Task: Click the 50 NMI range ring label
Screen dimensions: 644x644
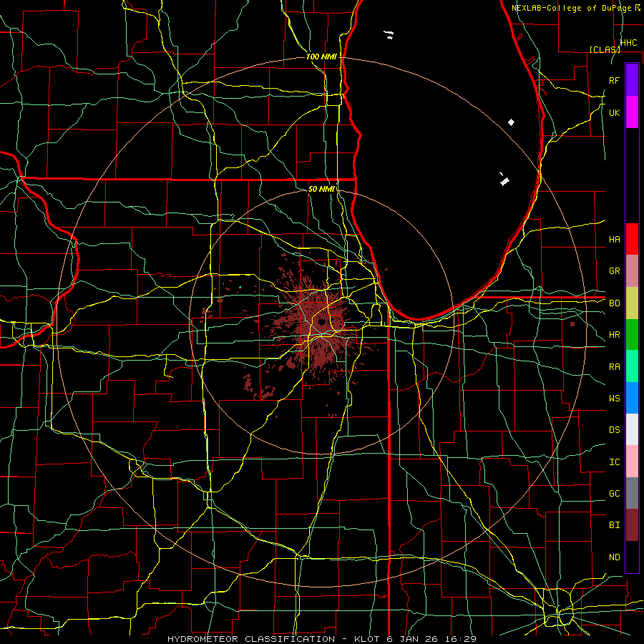Action: pos(321,189)
